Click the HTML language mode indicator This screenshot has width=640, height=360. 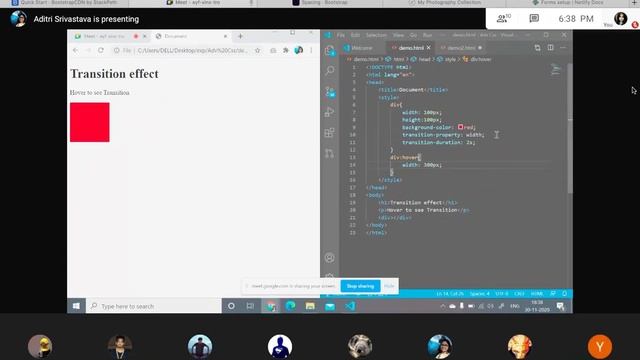(x=537, y=293)
